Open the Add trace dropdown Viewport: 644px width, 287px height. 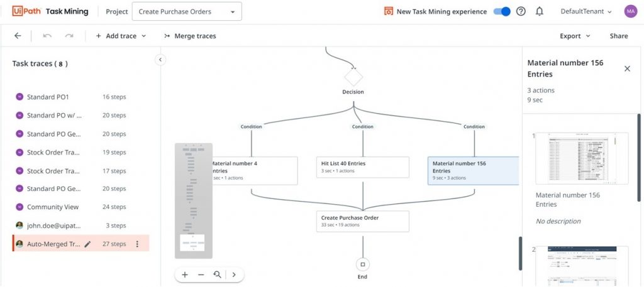[x=121, y=36]
